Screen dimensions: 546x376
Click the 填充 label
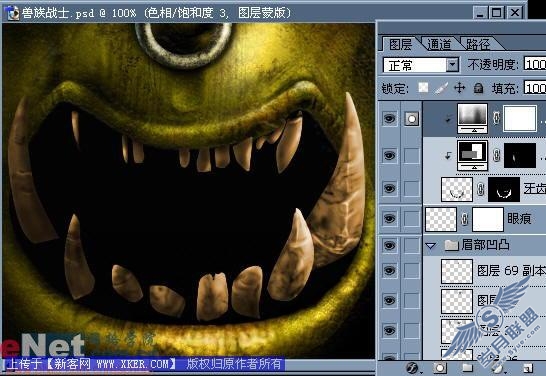(505, 88)
